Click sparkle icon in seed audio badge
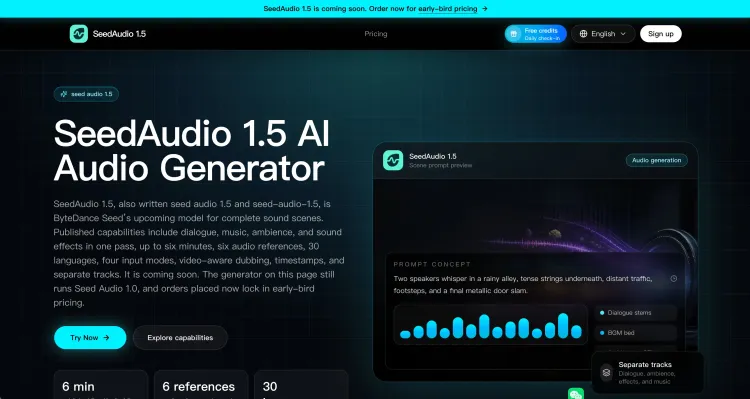 coord(64,94)
